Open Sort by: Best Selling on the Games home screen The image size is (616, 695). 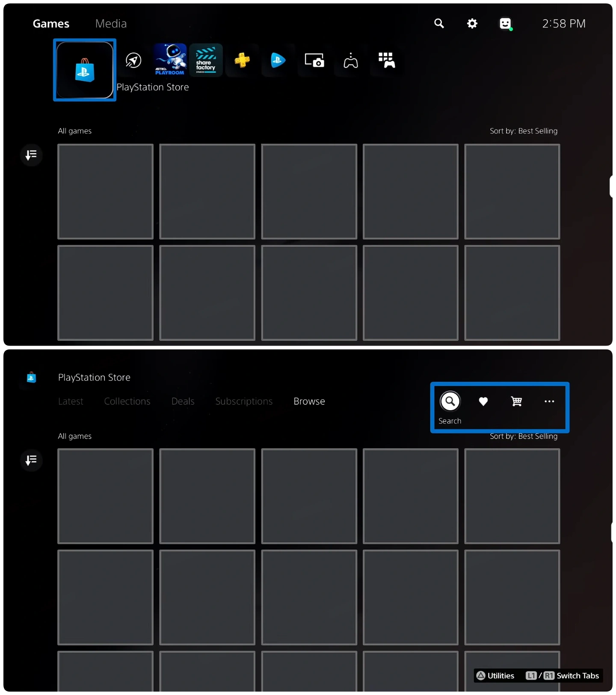click(x=524, y=131)
